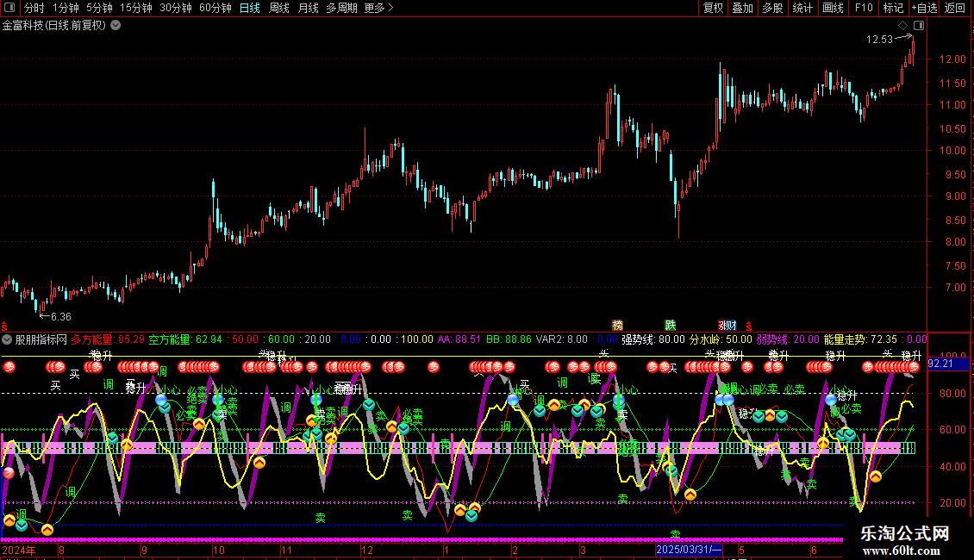Viewport: 974px width, 560px height.
Task: Open the 统计 statistics button
Action: click(802, 8)
